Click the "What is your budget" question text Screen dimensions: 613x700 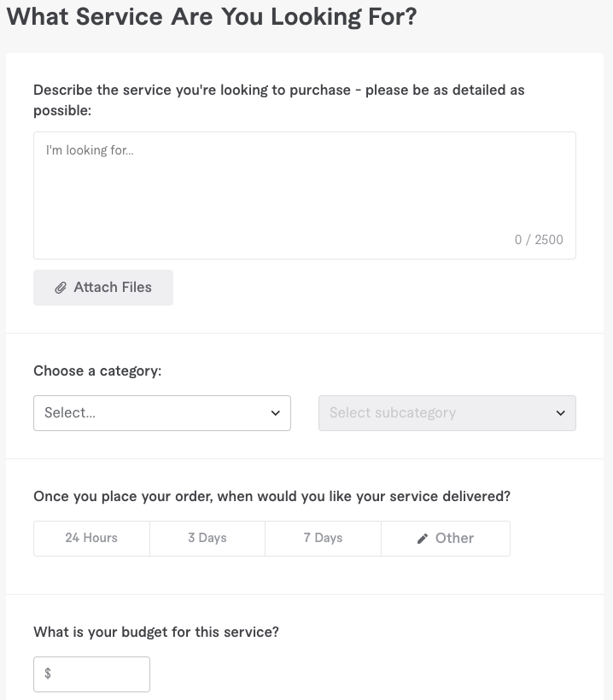(x=156, y=632)
